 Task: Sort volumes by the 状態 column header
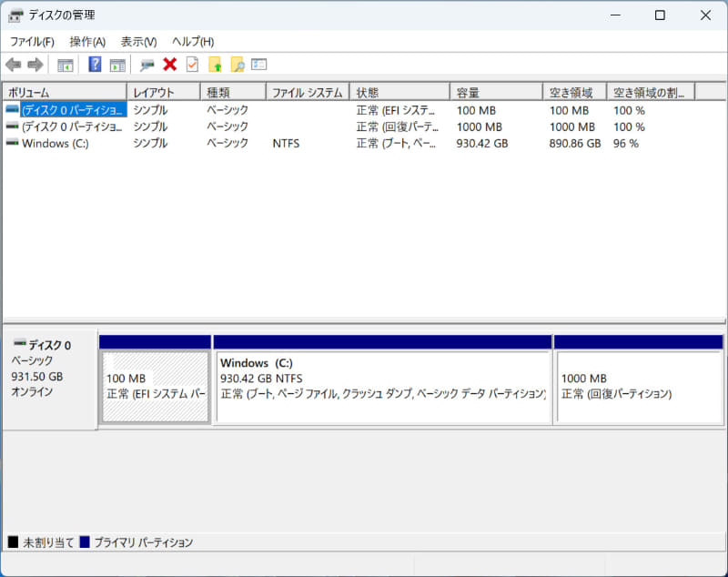point(399,91)
